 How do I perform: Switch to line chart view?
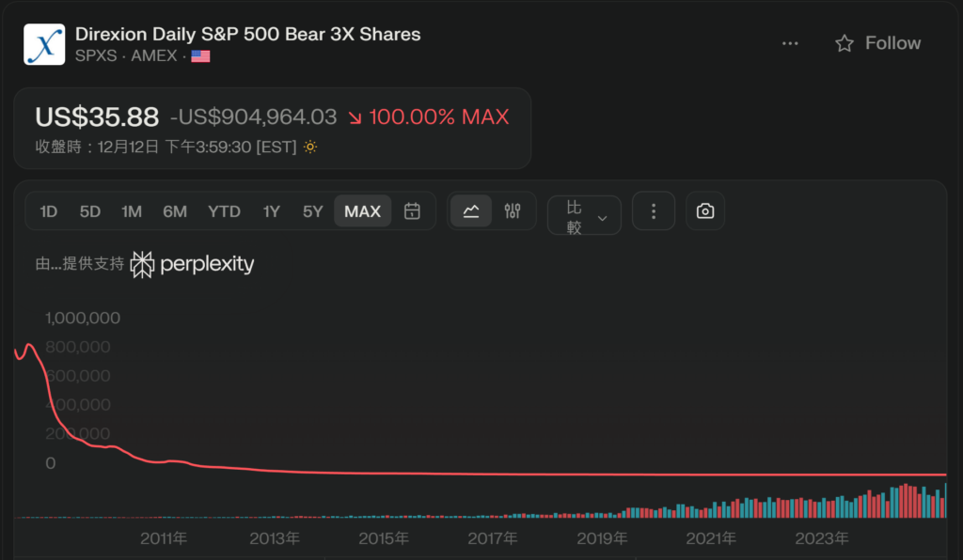(x=471, y=211)
